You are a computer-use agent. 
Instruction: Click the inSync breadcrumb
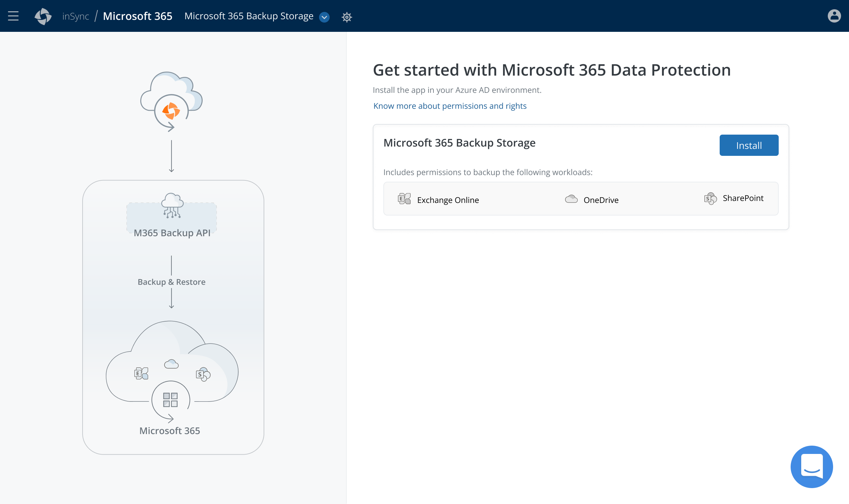75,16
